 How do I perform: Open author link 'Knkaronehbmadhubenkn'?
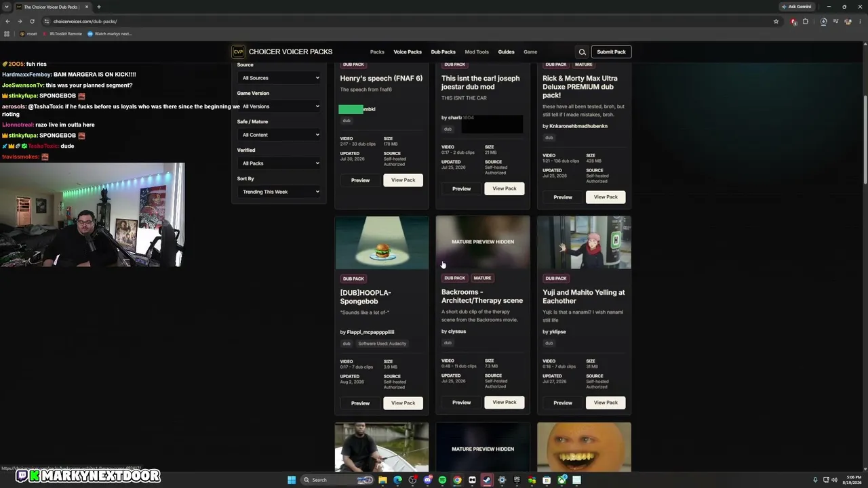point(578,126)
